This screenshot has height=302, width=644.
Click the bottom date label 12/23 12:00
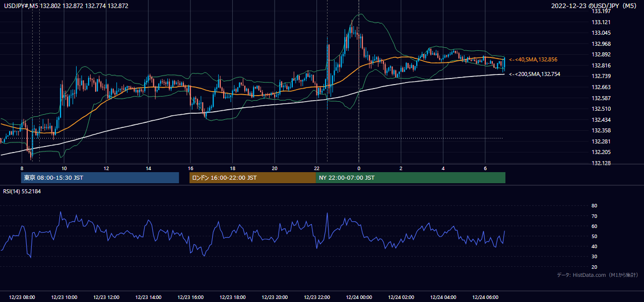(x=106, y=297)
